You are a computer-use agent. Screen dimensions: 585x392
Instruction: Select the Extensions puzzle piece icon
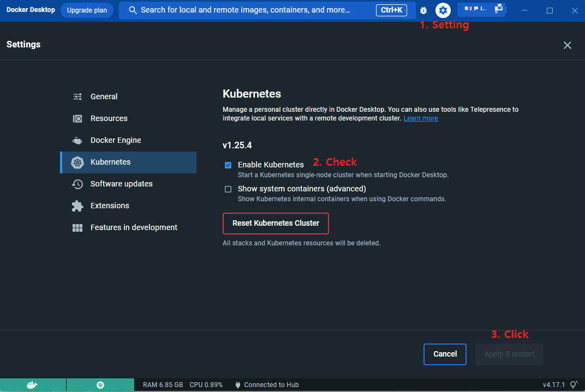pos(77,206)
